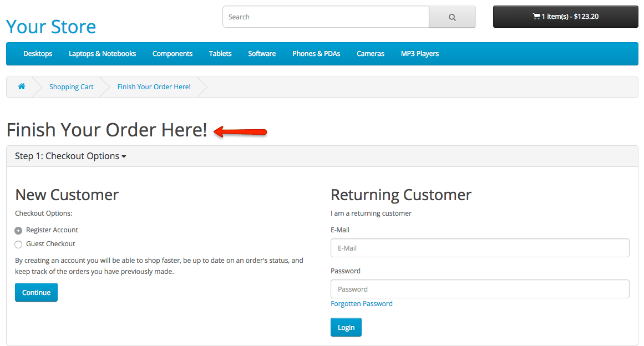644x346 pixels.
Task: Open the cart 1 item(s) - $123.20 button
Action: pos(566,17)
